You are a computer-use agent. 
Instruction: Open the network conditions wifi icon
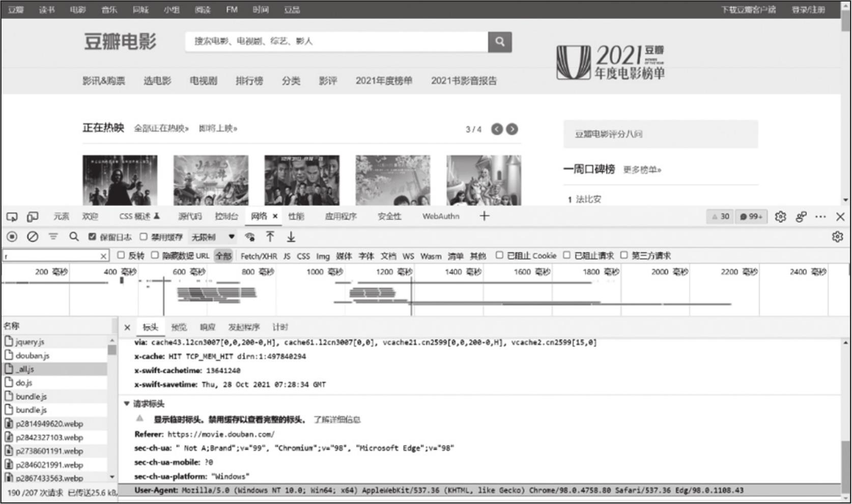point(249,237)
